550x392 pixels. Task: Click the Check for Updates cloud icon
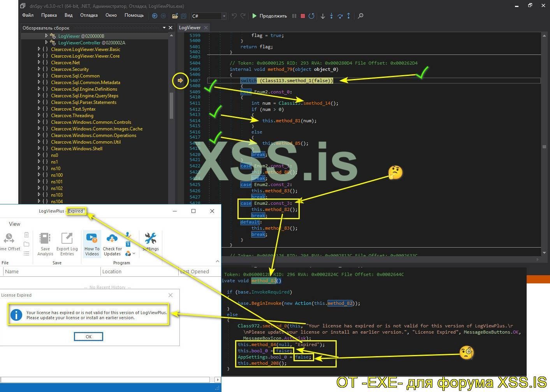(x=112, y=244)
